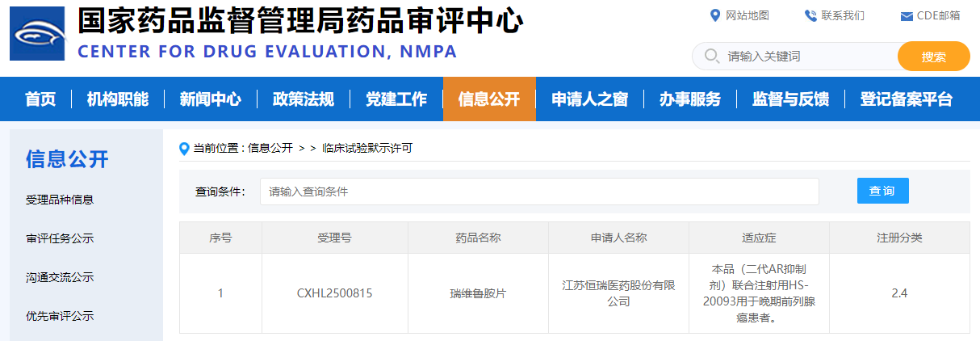980x341 pixels.
Task: Open 优先审评公示 sidebar entry
Action: pos(60,316)
